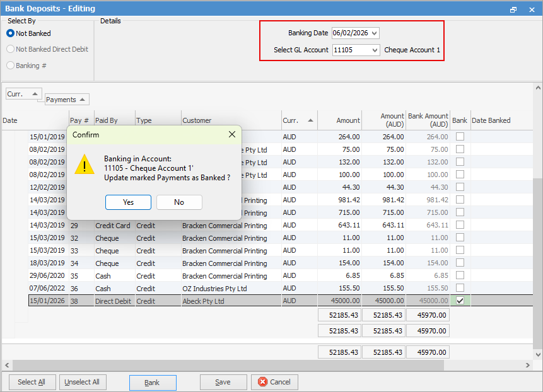
Task: Click the Save button
Action: coord(223,382)
